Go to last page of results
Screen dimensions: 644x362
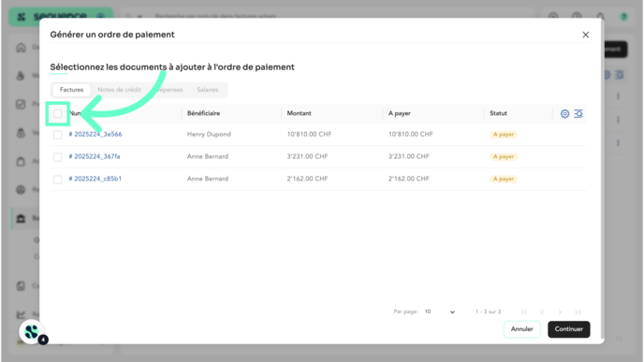coord(578,312)
